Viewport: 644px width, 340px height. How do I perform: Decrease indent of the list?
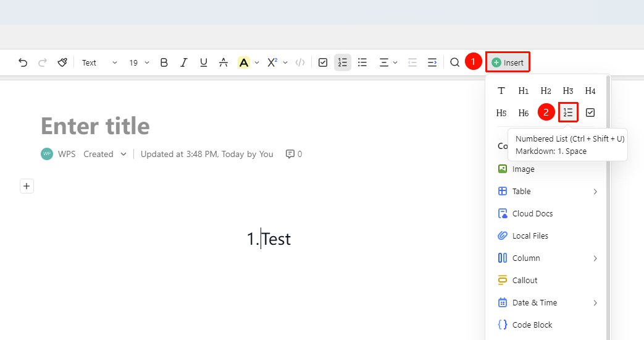point(412,62)
